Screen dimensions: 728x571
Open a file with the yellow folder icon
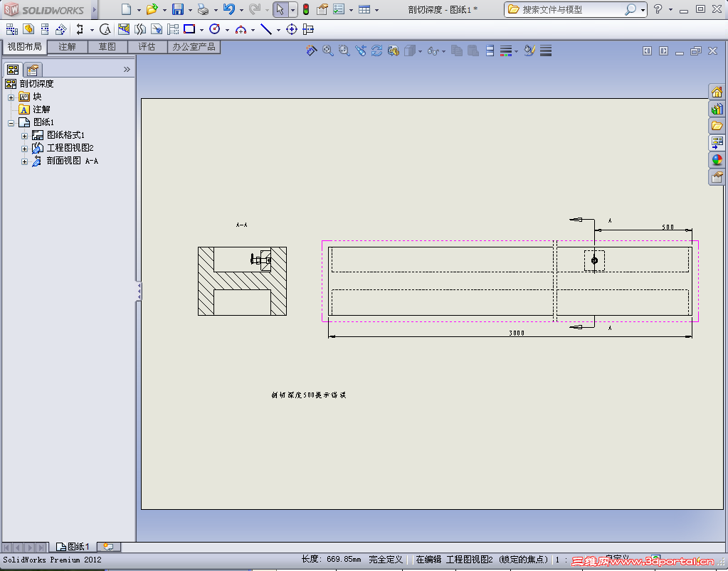152,9
